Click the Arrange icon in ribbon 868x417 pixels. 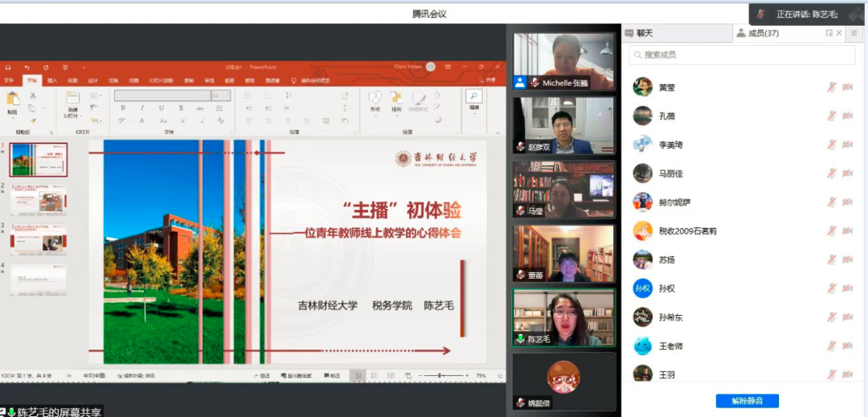click(x=396, y=100)
